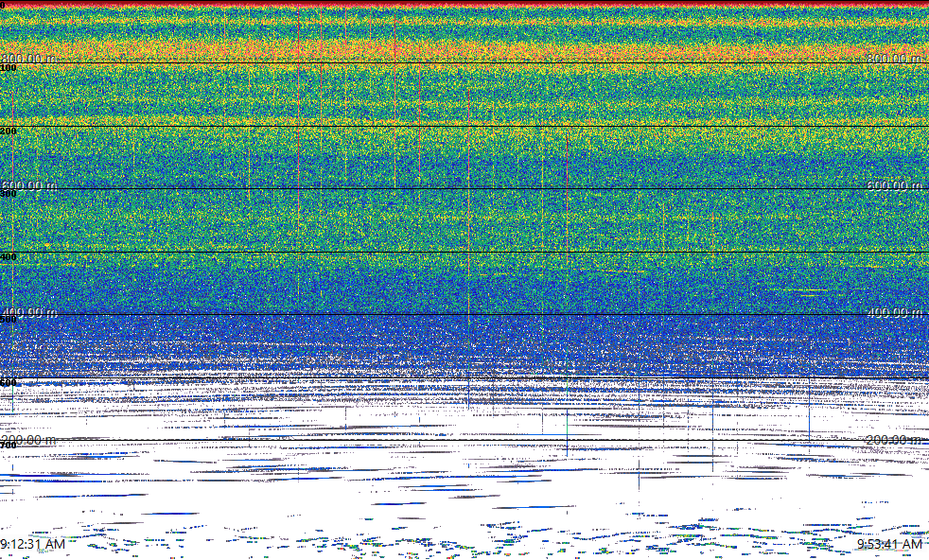Select the bold 200 depth scale label
The width and height of the screenshot is (929, 560).
[x=9, y=131]
